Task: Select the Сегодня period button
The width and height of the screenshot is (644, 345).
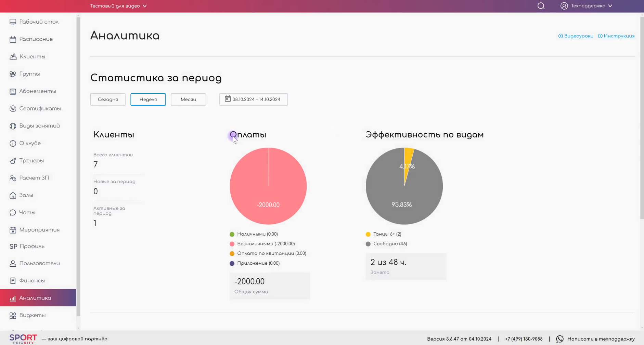Action: point(108,99)
